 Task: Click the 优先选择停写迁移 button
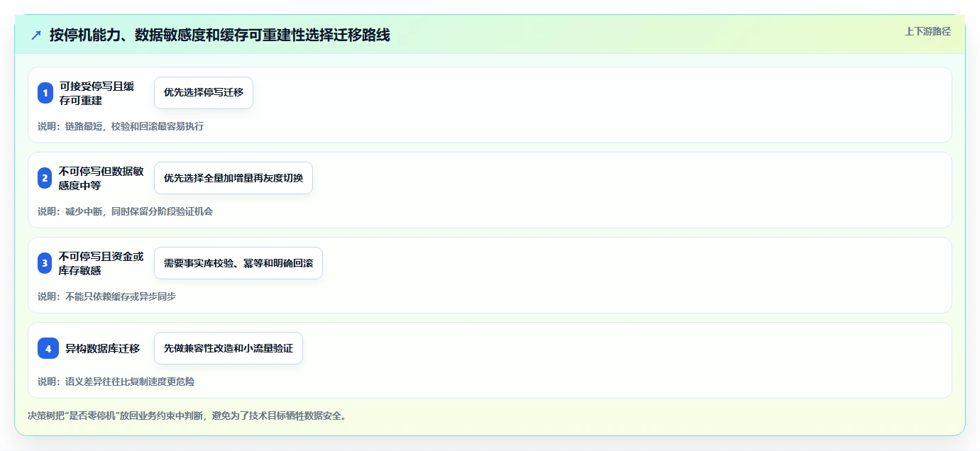(204, 93)
